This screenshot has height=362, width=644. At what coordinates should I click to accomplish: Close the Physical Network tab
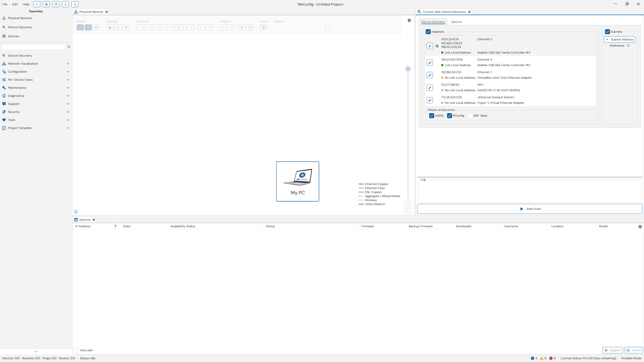click(x=107, y=12)
